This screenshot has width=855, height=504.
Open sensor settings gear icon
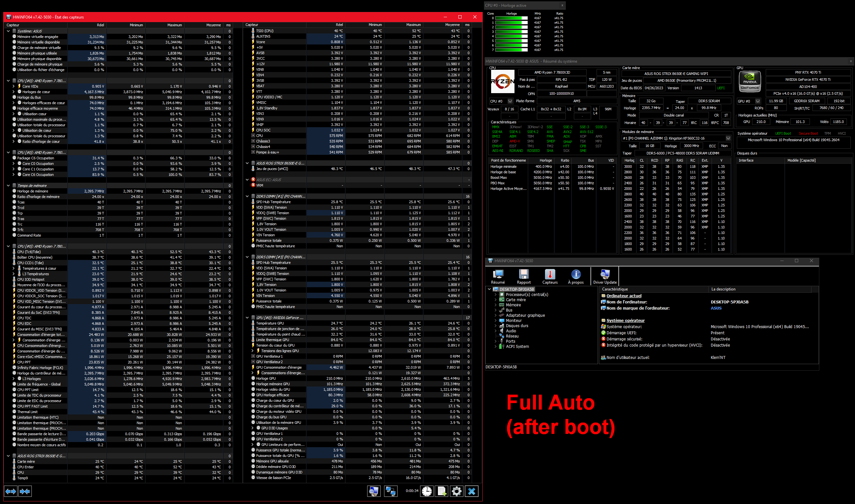click(x=456, y=491)
